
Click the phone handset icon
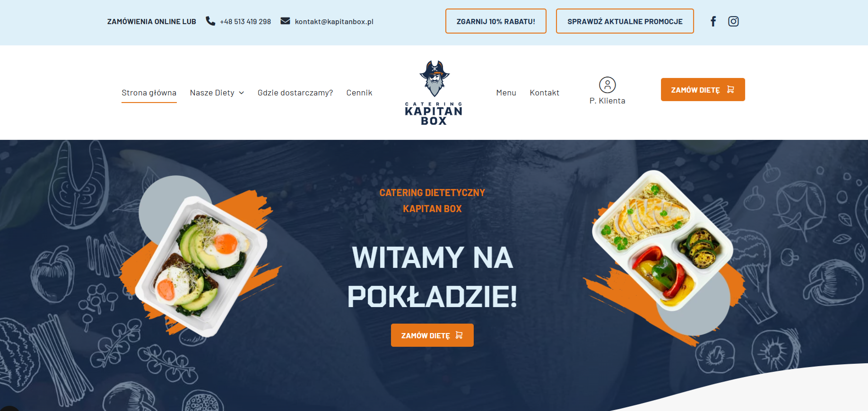point(210,21)
